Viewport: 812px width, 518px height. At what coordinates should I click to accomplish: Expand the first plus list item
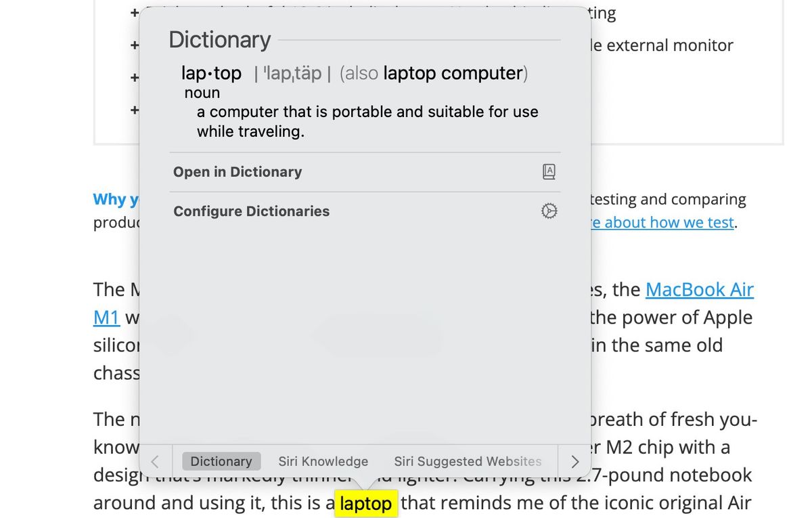[135, 12]
